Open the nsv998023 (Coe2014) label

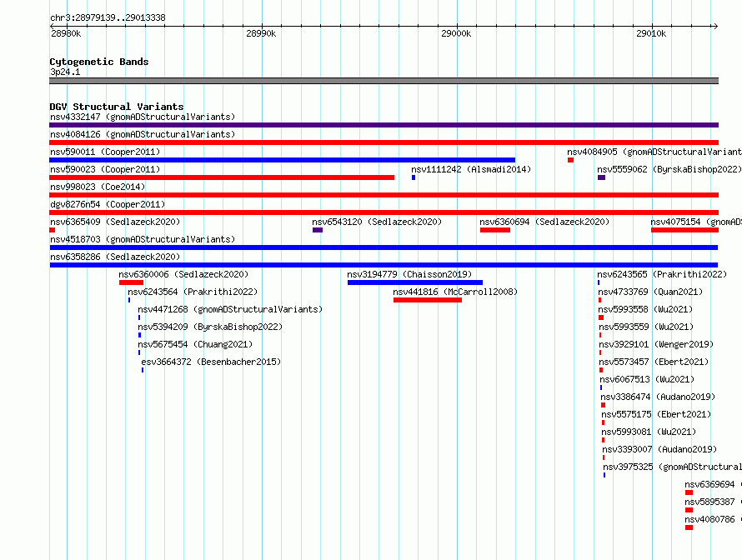click(98, 187)
